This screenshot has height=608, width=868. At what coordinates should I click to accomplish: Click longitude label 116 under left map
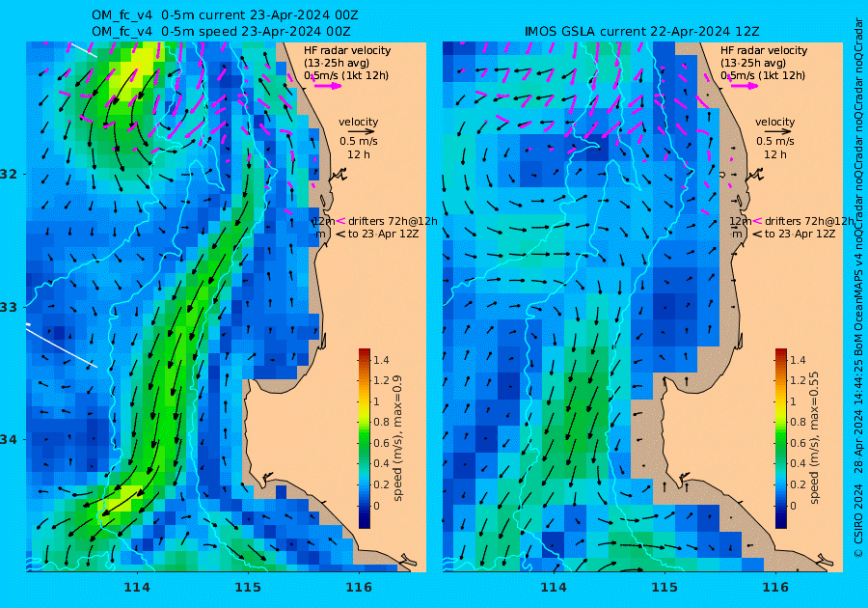point(359,588)
